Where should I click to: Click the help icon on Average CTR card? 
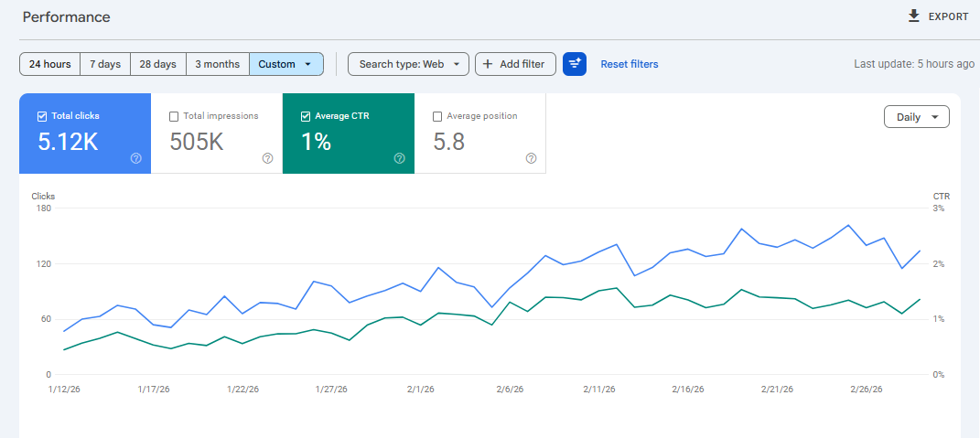(399, 158)
